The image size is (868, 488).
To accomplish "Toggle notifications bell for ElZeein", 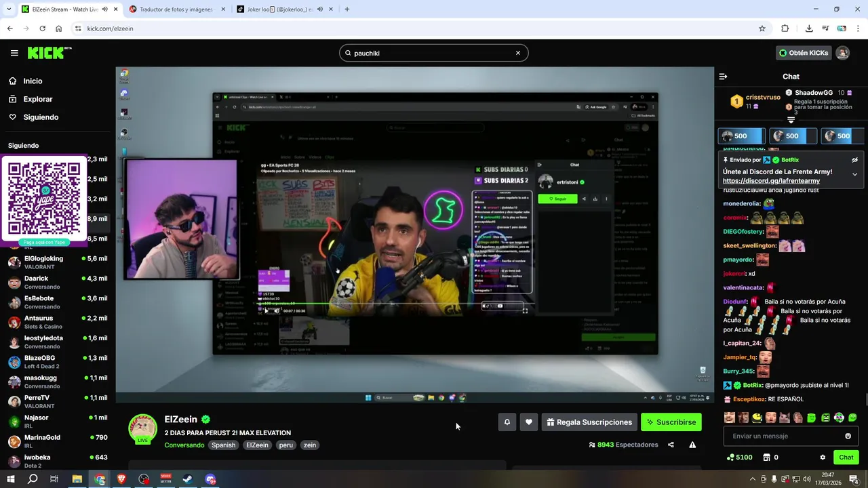I will point(507,422).
